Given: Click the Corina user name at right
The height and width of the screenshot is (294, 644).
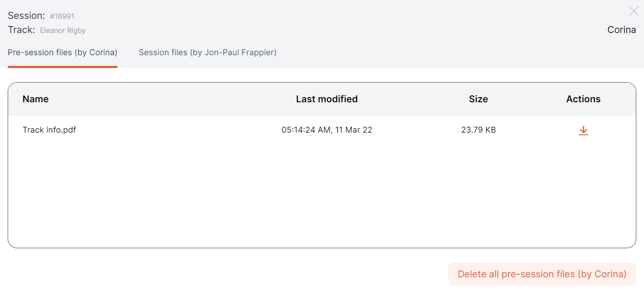Looking at the screenshot, I should click(x=621, y=30).
